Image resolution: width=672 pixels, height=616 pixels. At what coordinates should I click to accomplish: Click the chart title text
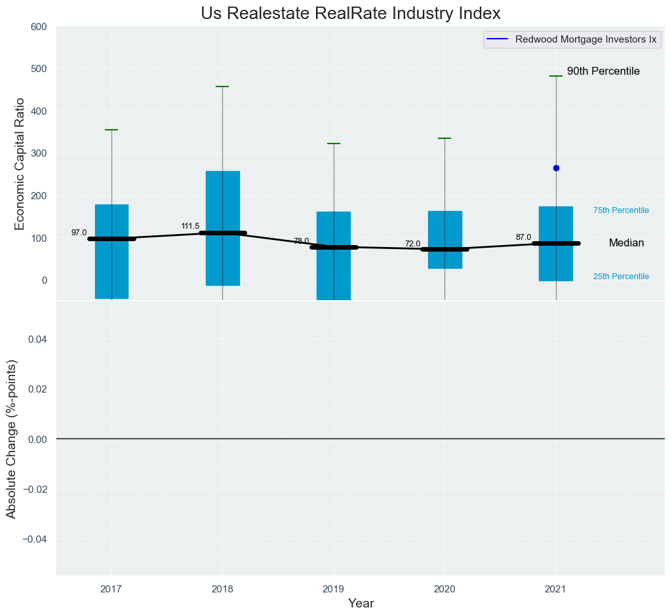tap(351, 13)
